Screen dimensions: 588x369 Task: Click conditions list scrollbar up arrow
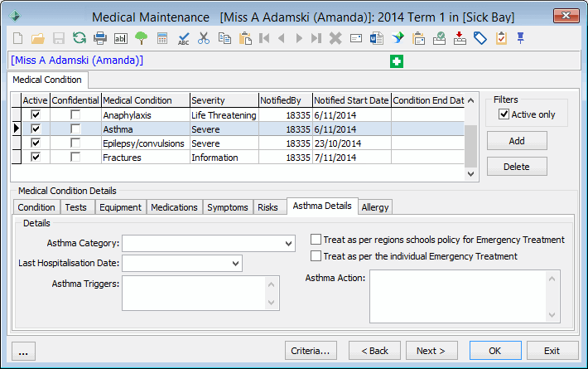[471, 100]
